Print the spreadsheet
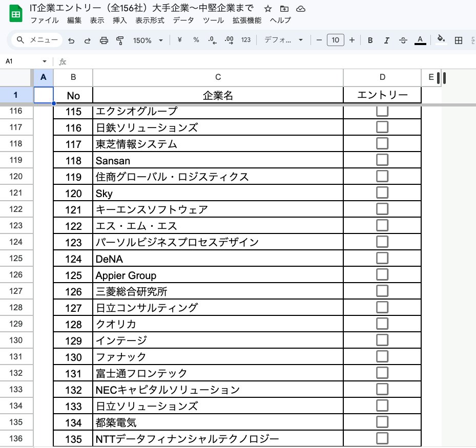 [x=104, y=40]
